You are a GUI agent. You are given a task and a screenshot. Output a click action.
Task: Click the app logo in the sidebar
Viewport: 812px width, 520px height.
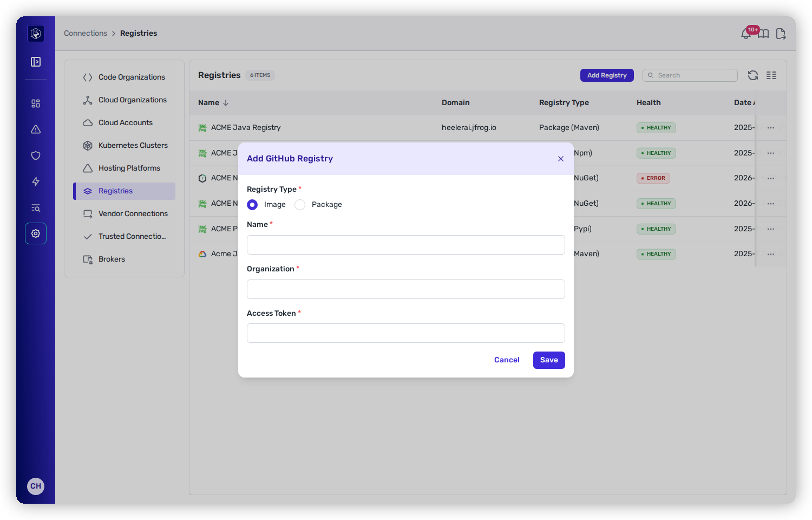point(36,34)
